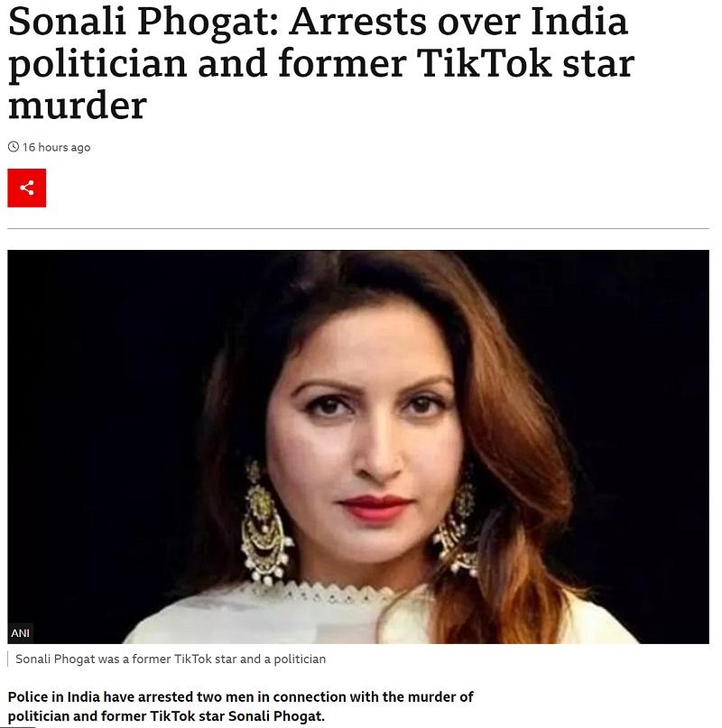Click the word "politician" in the headline
Image resolution: width=722 pixels, height=728 pixels.
tap(97, 66)
